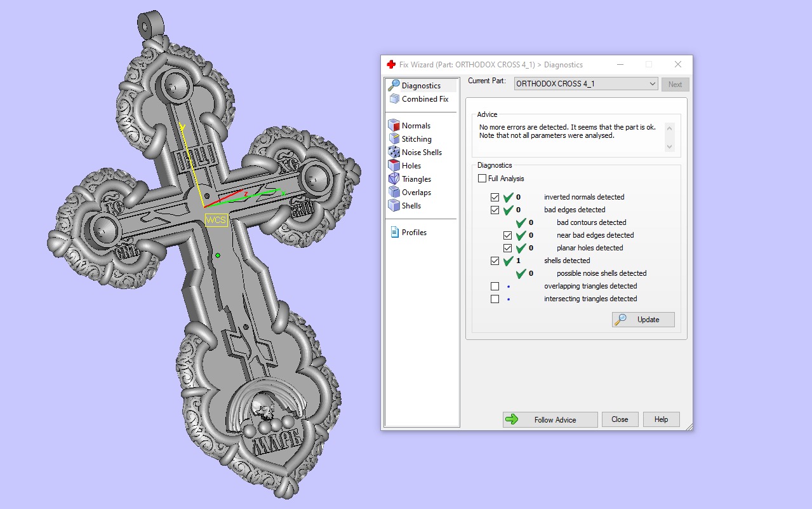Uncheck shells detected checkbox
This screenshot has height=509, width=812.
(495, 261)
